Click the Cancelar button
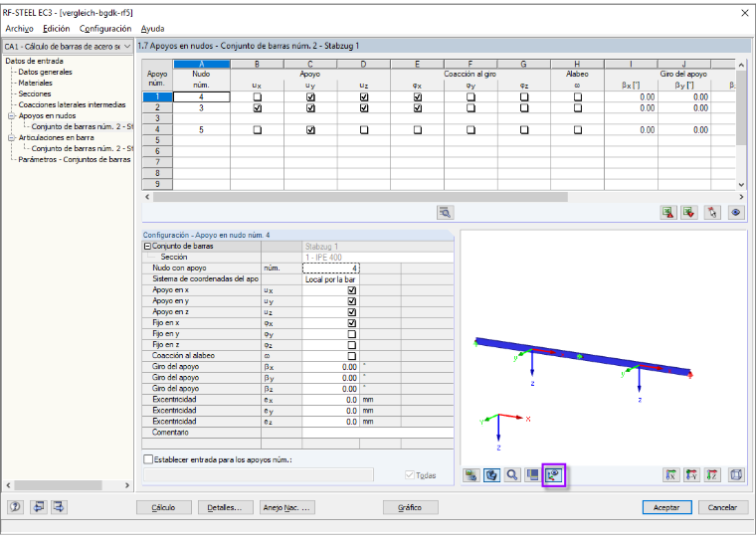This screenshot has height=538, width=756. pos(723,507)
